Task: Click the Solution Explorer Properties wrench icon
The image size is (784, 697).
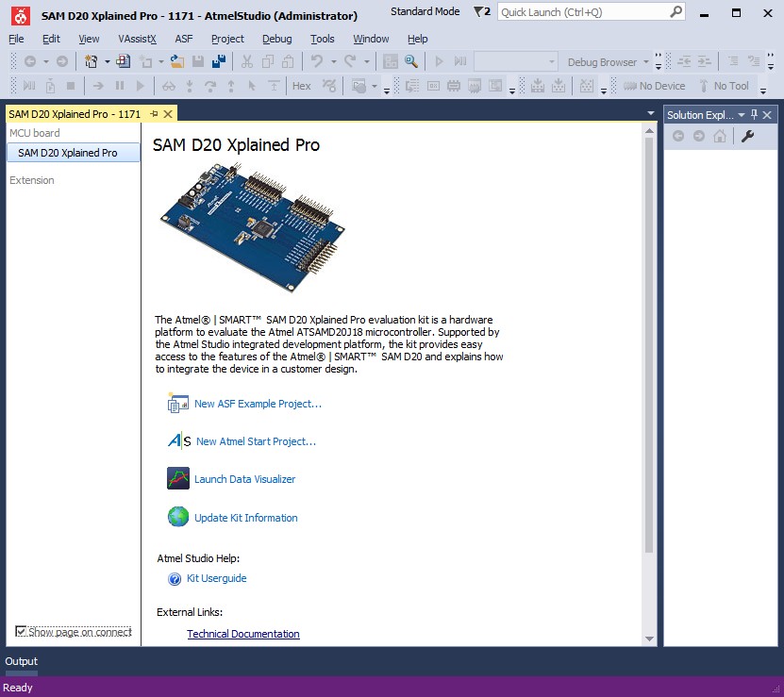Action: point(747,136)
